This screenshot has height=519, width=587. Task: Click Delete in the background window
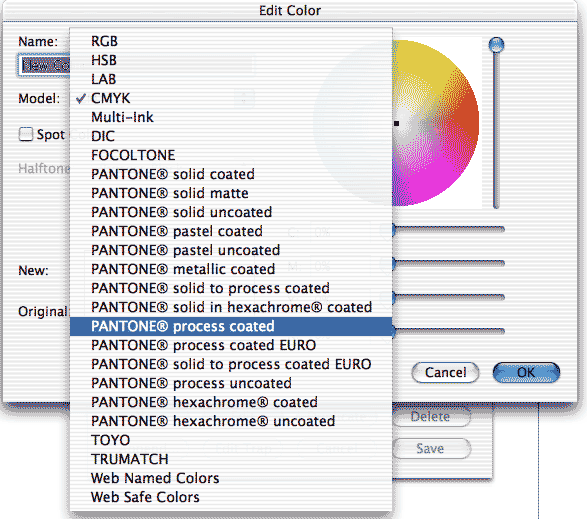(x=431, y=416)
